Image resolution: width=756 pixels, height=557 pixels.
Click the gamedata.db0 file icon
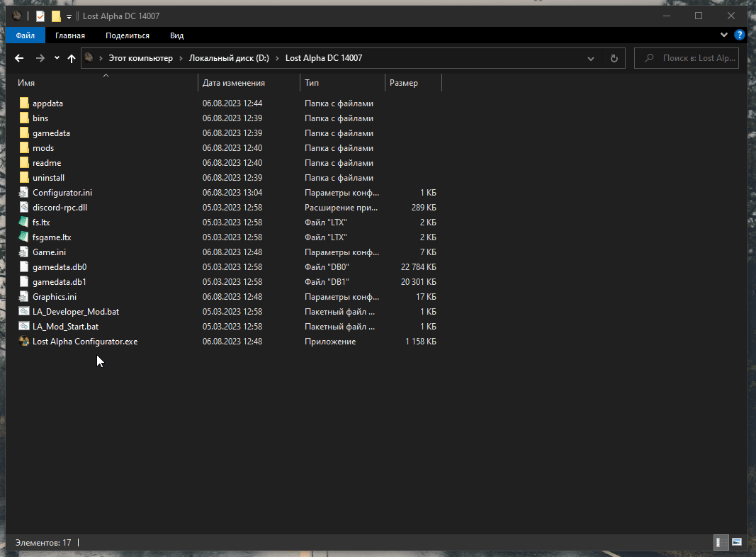click(x=23, y=266)
